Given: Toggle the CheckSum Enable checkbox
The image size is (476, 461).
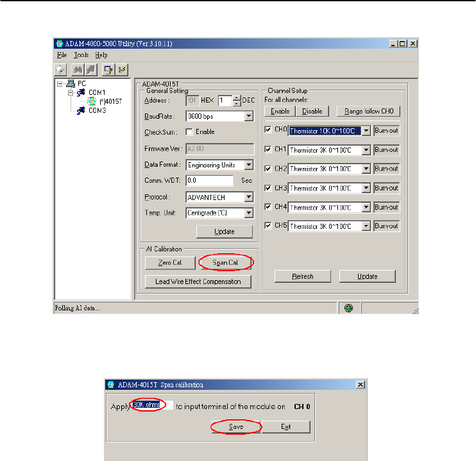Looking at the screenshot, I should pos(189,132).
